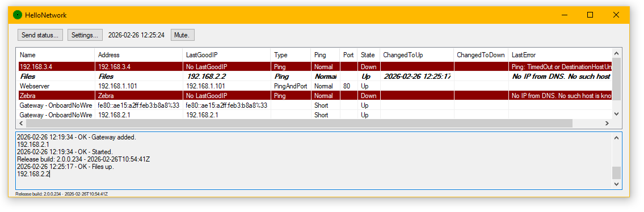This screenshot has height=212, width=644.
Task: Click the Ping TimedOut error cell
Action: pos(560,66)
